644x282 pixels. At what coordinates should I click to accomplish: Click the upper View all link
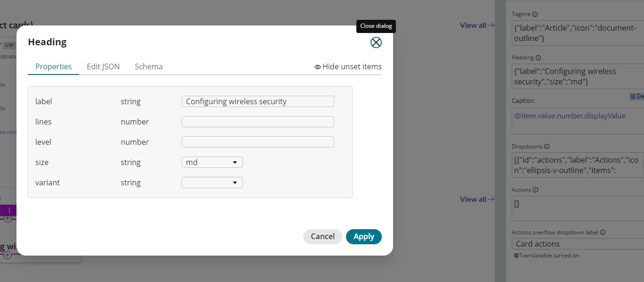477,25
